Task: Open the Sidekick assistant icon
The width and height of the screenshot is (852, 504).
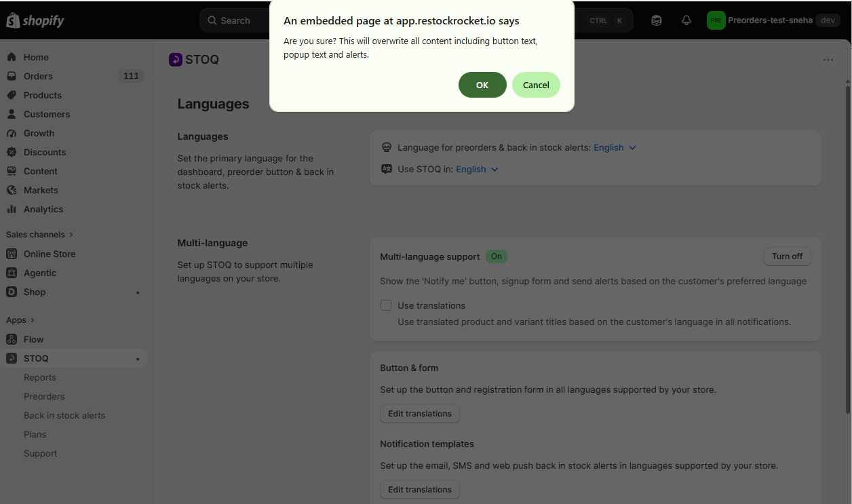Action: 657,20
